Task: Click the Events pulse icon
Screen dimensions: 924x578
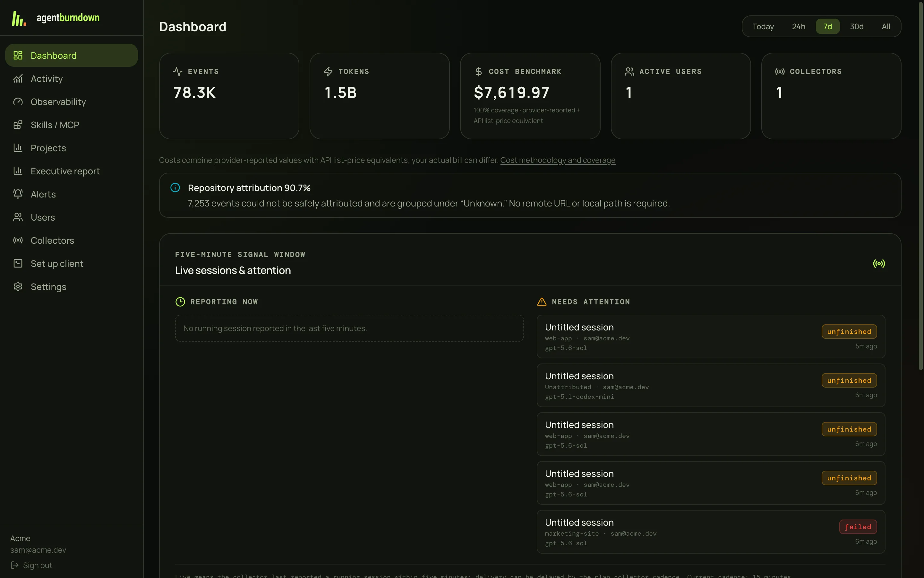Action: click(x=177, y=72)
